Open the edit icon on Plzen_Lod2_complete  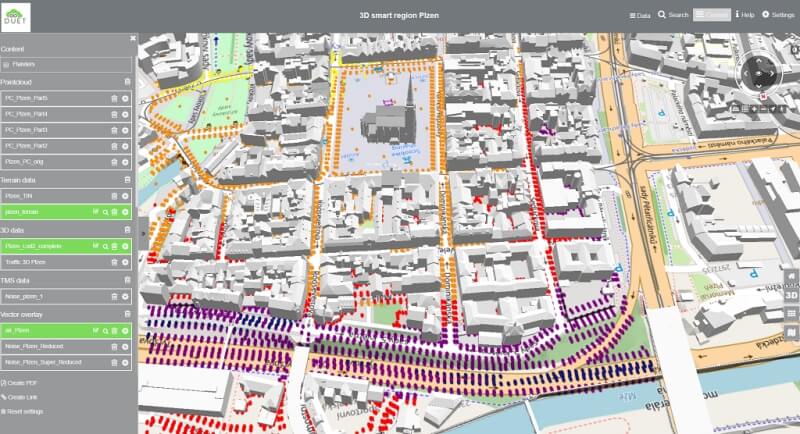coord(94,245)
